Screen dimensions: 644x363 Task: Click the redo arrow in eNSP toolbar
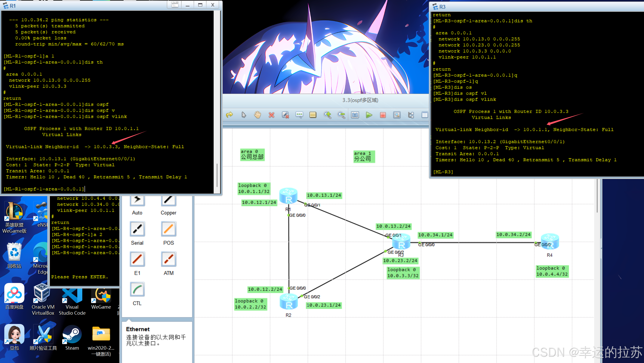(x=229, y=115)
